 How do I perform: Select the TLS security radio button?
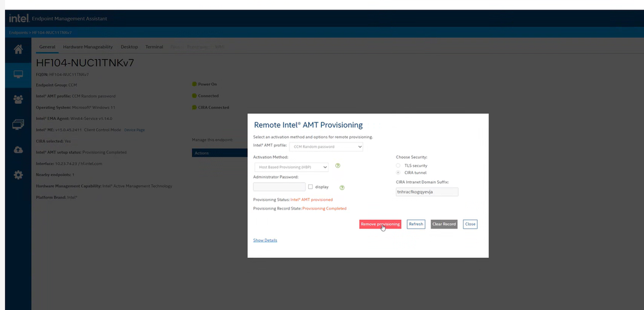point(398,166)
